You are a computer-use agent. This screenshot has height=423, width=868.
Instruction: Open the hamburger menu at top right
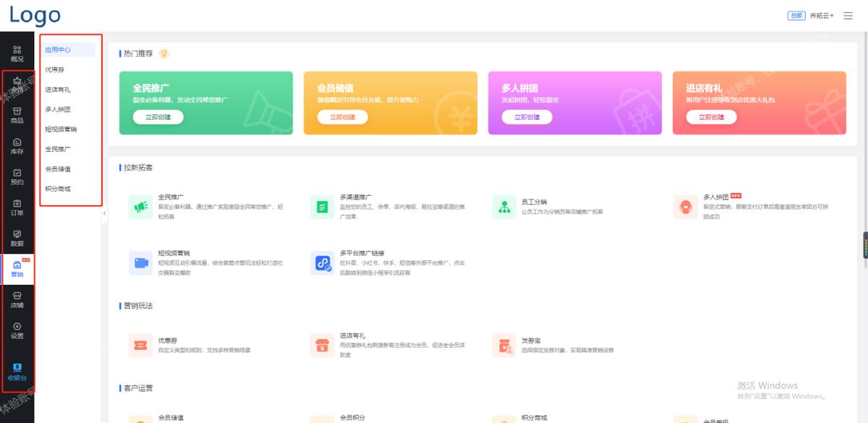(x=848, y=15)
